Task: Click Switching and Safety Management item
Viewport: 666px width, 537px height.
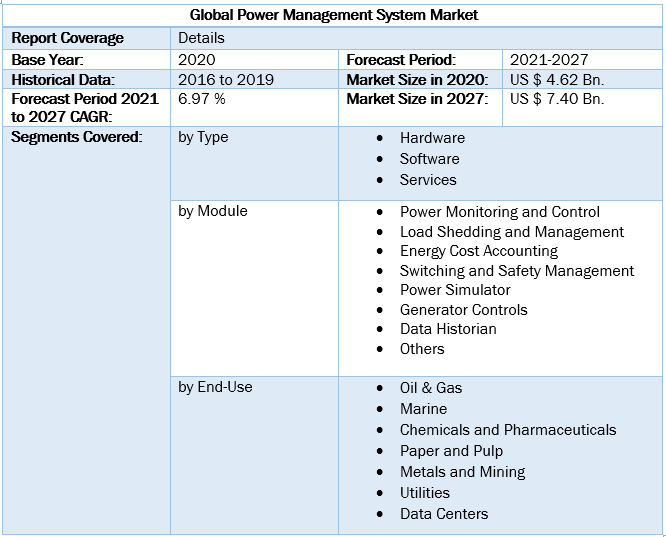Action: click(516, 271)
